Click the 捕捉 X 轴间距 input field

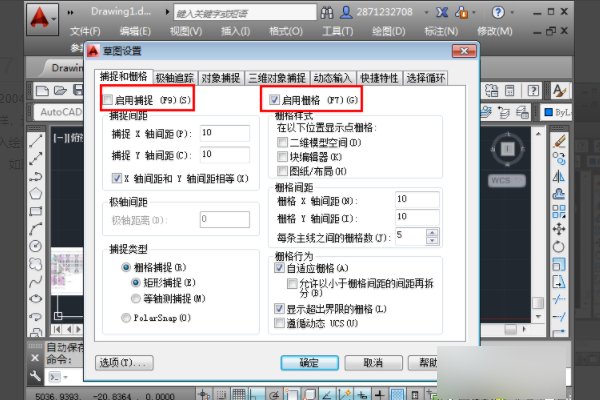[x=225, y=133]
